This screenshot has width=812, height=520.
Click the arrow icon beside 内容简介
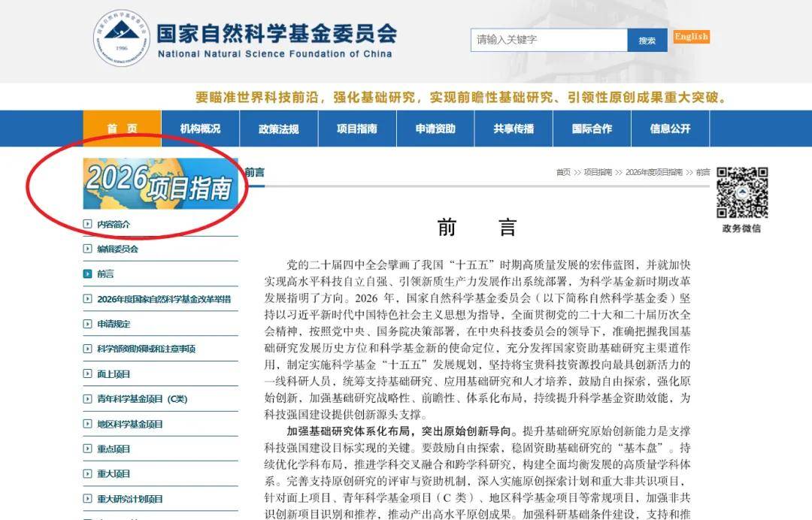point(88,224)
